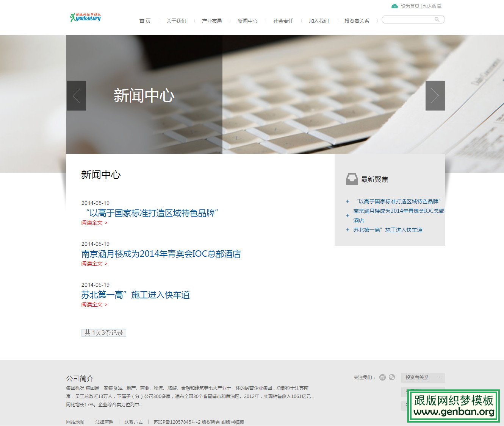Click 联系方式 in the footer
Image resolution: width=504 pixels, height=426 pixels.
(x=133, y=421)
